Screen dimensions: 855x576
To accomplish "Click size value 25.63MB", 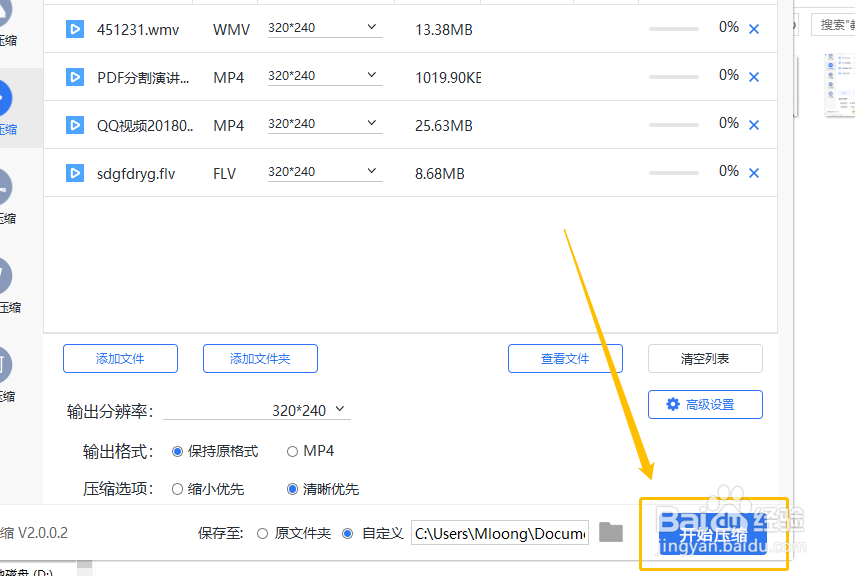I will (444, 126).
